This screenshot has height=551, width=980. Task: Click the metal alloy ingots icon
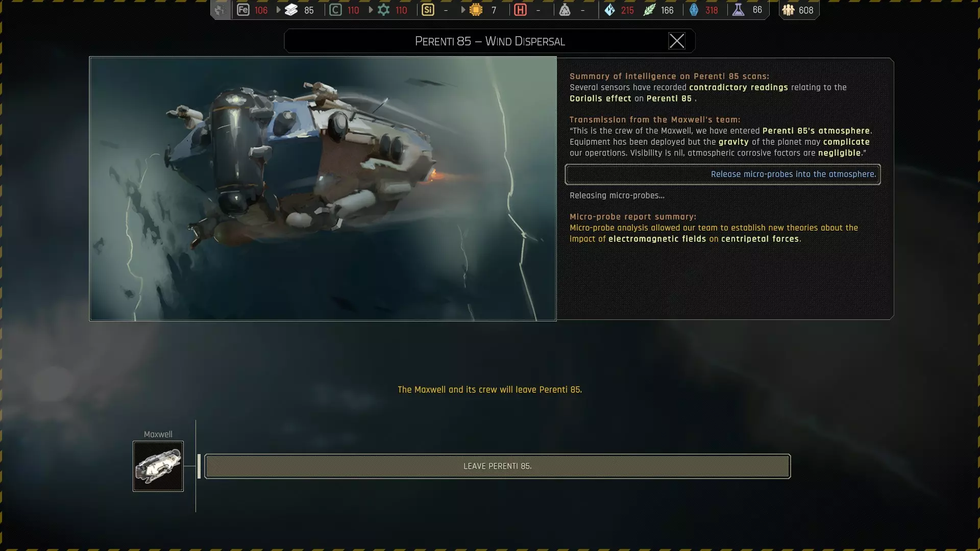[x=291, y=10]
